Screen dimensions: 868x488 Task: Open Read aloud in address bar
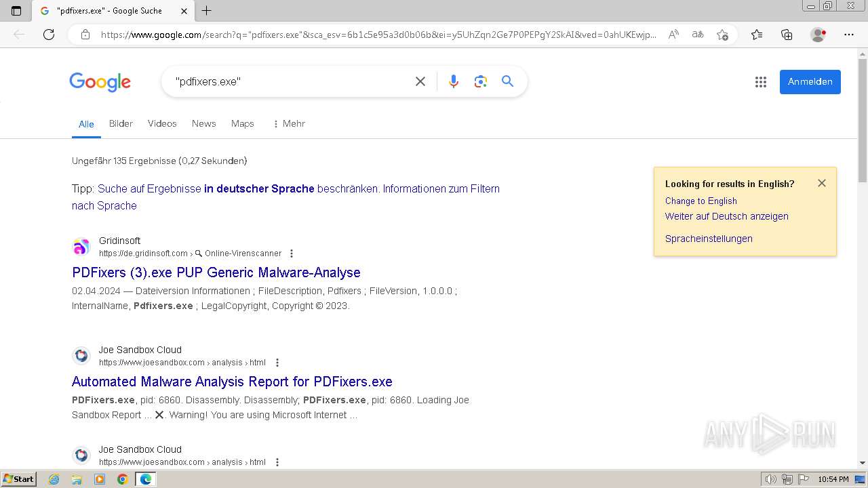point(673,35)
